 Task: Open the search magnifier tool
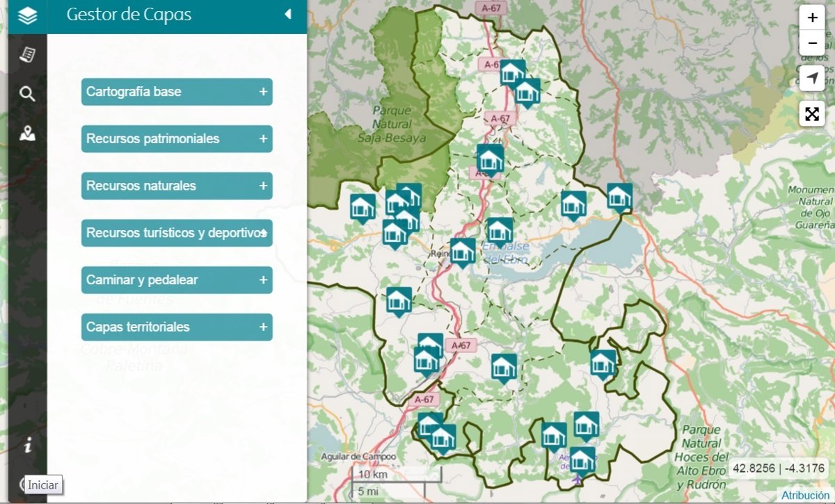click(x=27, y=94)
